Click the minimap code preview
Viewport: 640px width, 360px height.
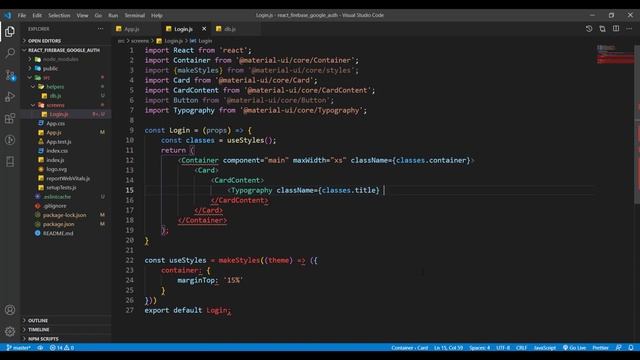[615, 54]
